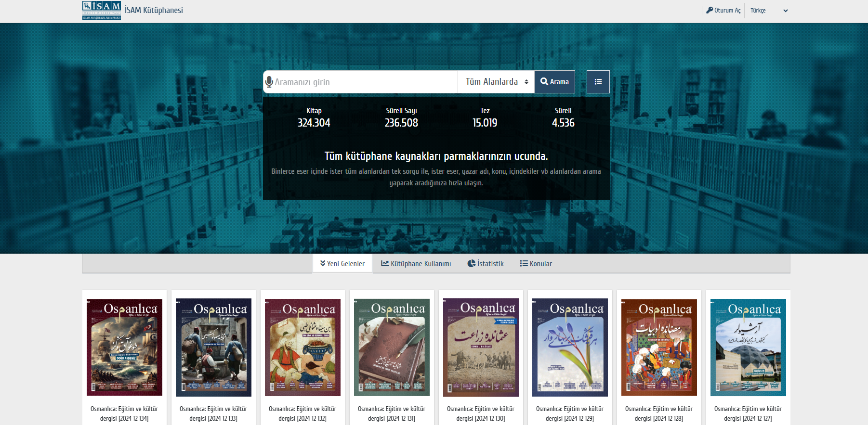Image resolution: width=868 pixels, height=425 pixels.
Task: Click the Arama search button
Action: 555,82
